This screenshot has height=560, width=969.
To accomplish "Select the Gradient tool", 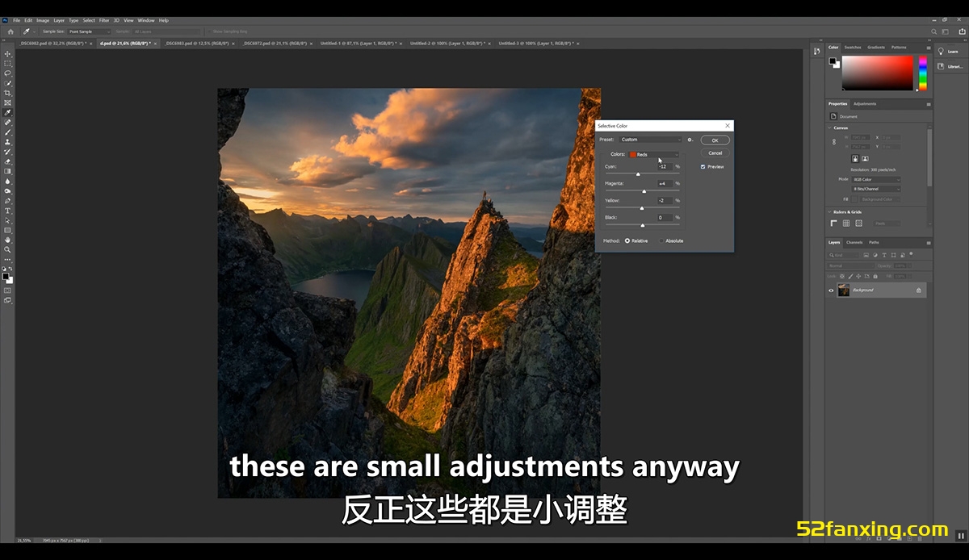I will click(x=8, y=171).
